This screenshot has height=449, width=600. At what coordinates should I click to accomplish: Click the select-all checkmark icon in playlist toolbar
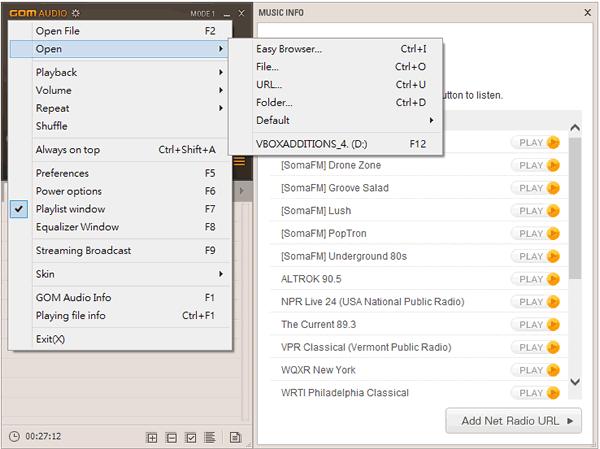(191, 437)
